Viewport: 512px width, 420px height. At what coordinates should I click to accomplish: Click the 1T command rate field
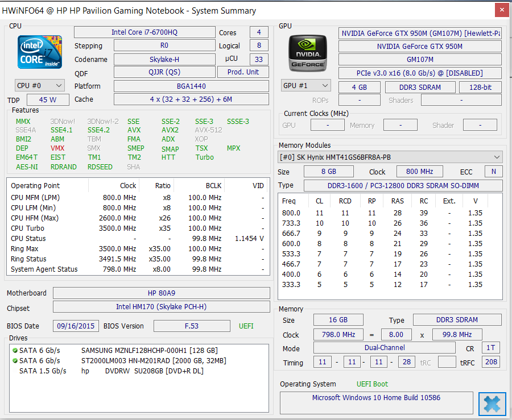click(490, 348)
